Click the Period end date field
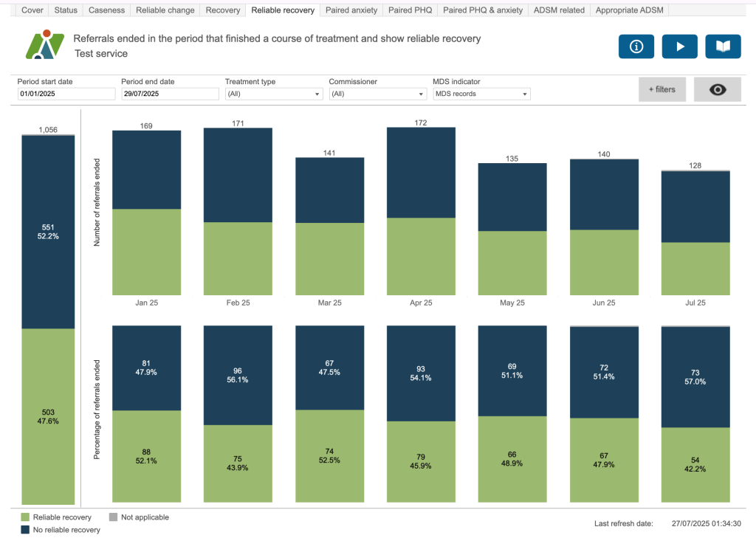Screen dimensions: 756x538 pos(170,94)
